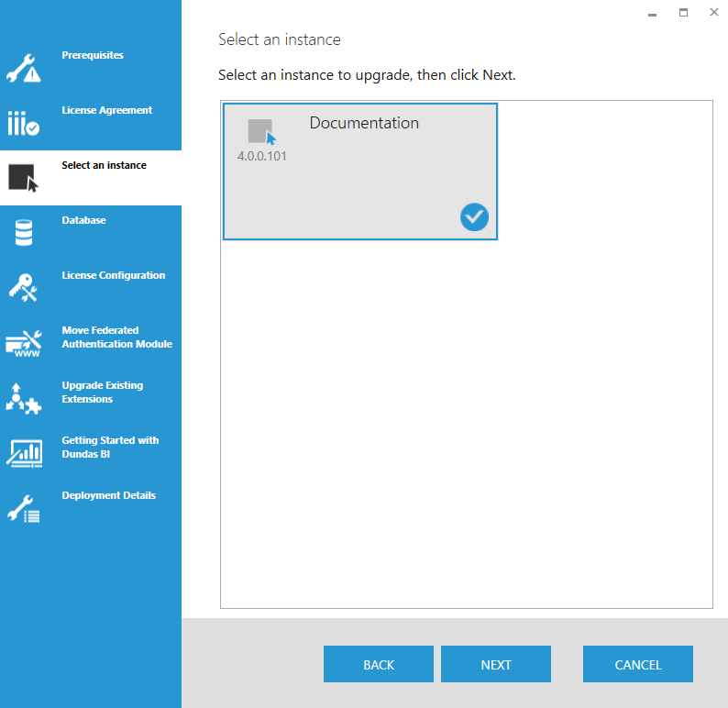This screenshot has width=728, height=708.
Task: Click the Database cylinder icon
Action: point(24,232)
